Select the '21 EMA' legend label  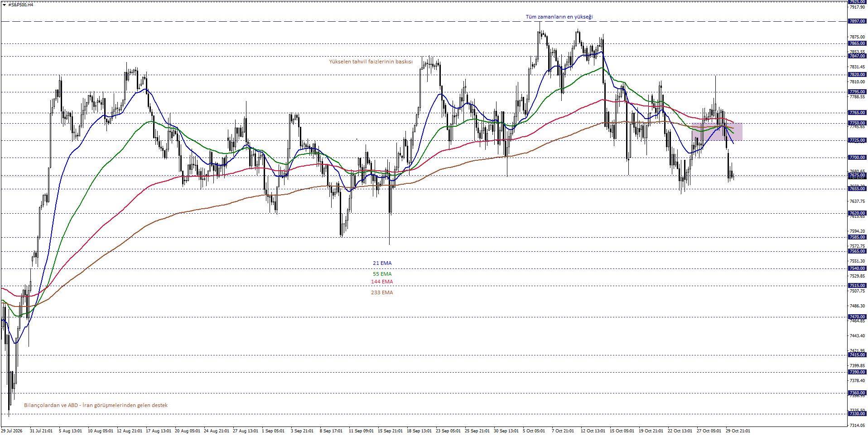382,263
